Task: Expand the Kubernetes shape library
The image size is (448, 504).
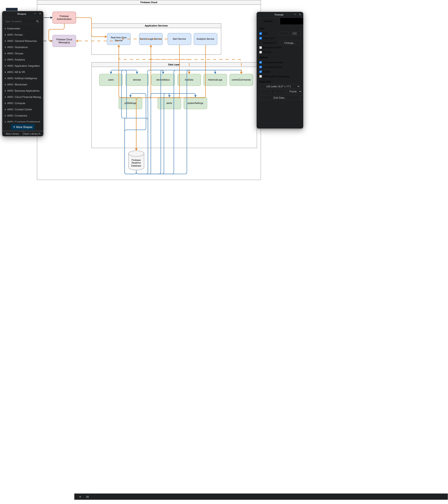Action: click(23, 29)
